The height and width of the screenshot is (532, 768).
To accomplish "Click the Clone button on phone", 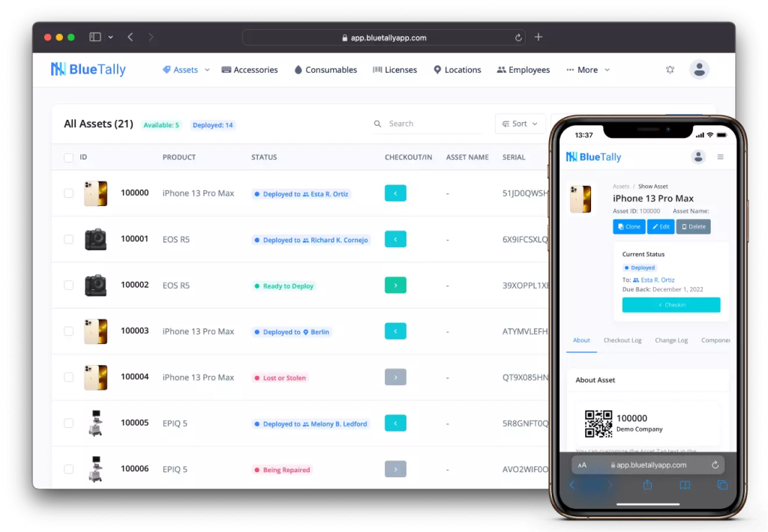I will click(629, 226).
